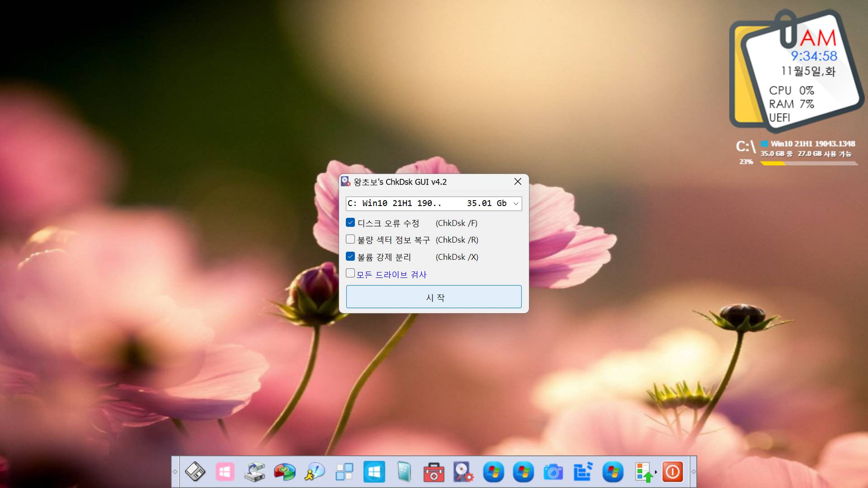
Task: Click the small arrow beside the list-arrow icon
Action: (656, 472)
